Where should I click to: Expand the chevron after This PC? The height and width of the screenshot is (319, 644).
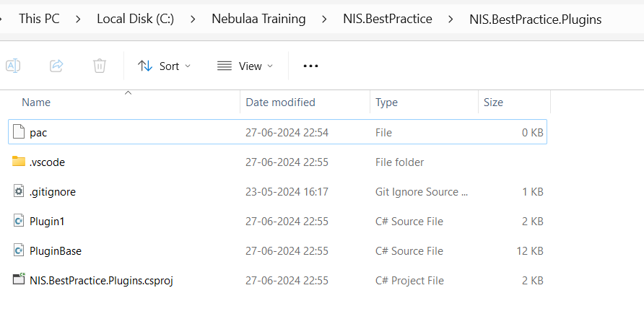pyautogui.click(x=78, y=19)
